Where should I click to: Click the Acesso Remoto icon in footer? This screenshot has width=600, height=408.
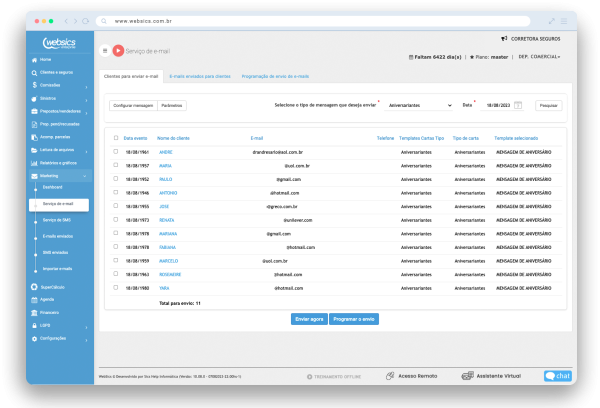pos(390,376)
